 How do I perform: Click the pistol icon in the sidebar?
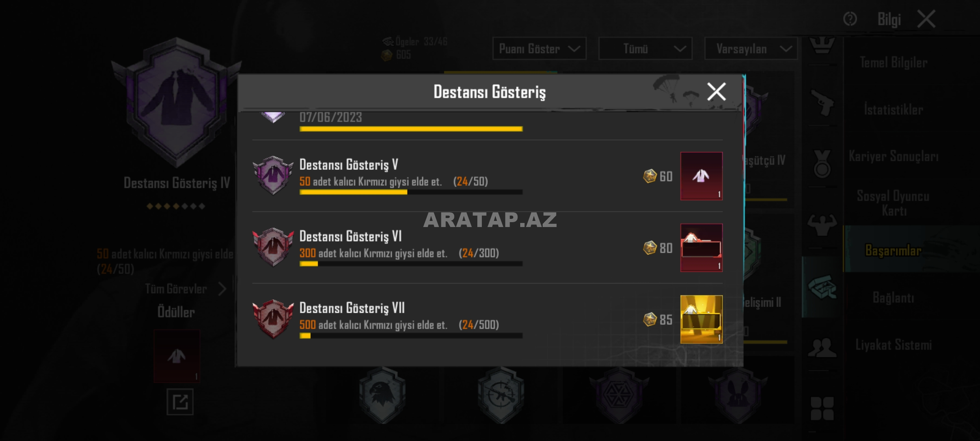tap(822, 103)
